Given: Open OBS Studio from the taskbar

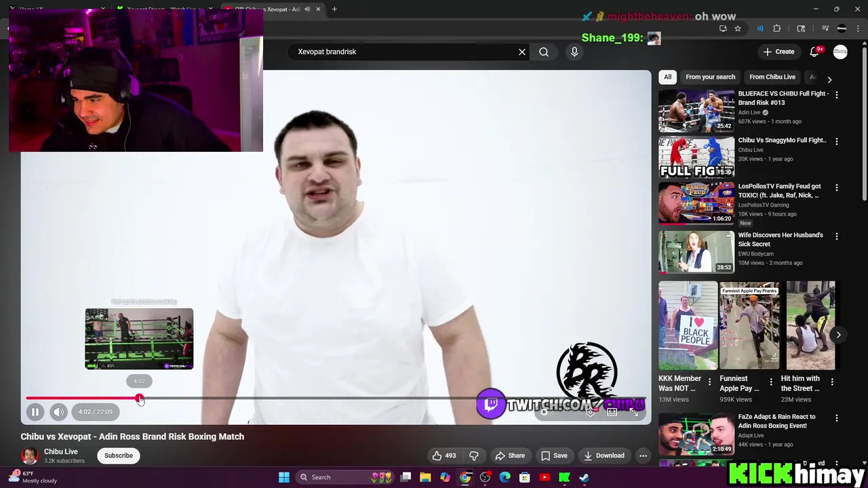Looking at the screenshot, I should [x=485, y=477].
